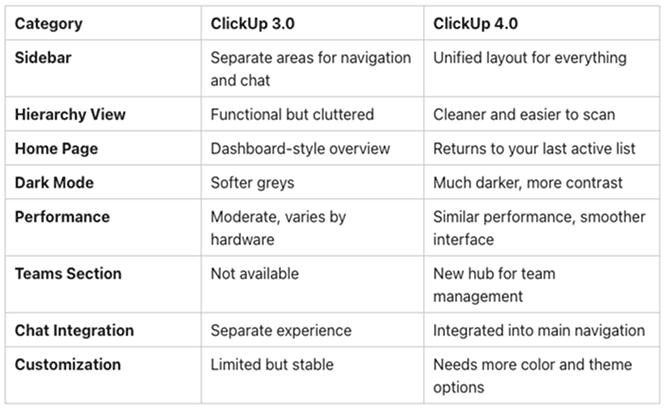Select the "Sidebar" row label
Viewport: 664px width, 408px height.
click(x=43, y=58)
